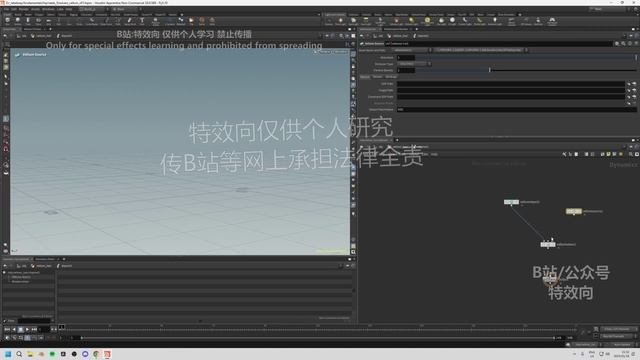Go back in the parameter pane path bar
This screenshot has height=360, width=640.
coord(362,36)
